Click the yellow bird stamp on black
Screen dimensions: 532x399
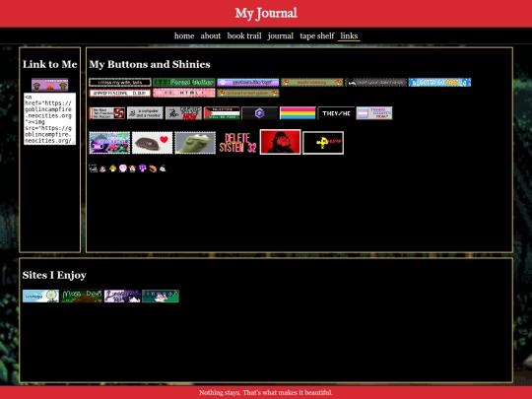point(323,143)
